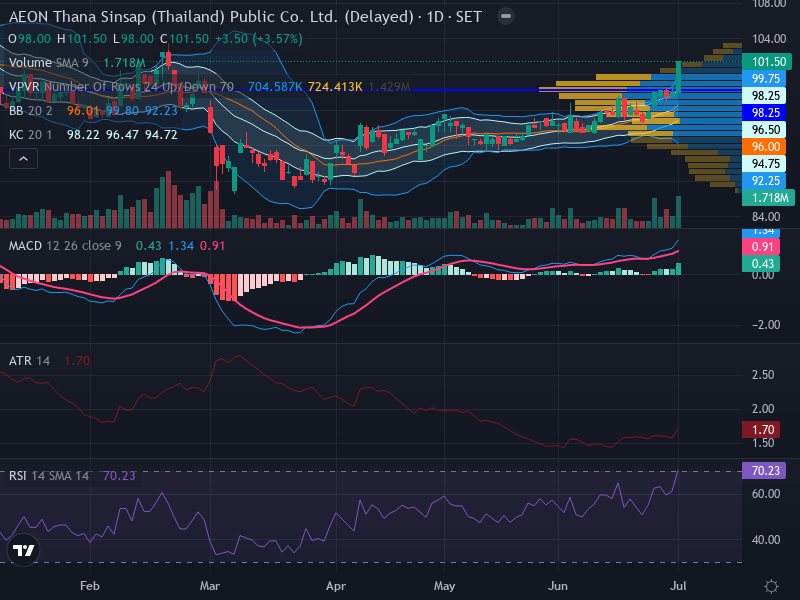Click the 101.50 last price label
Image resolution: width=800 pixels, height=600 pixels.
[767, 62]
